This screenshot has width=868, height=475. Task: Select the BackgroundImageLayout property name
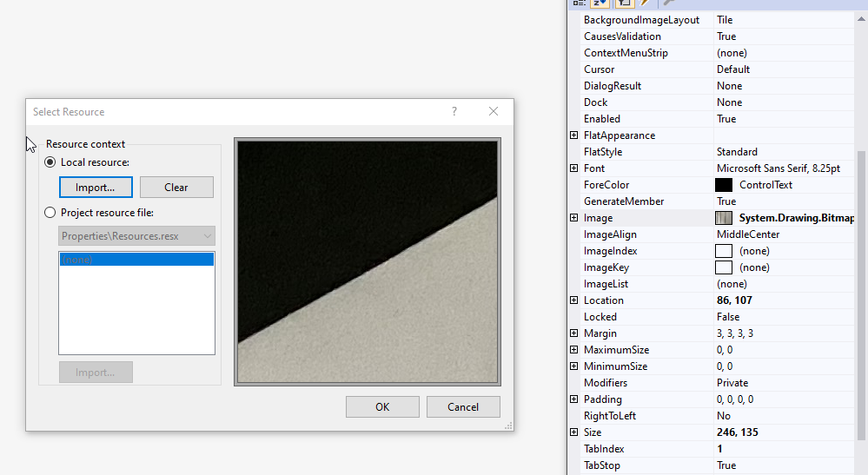point(641,20)
